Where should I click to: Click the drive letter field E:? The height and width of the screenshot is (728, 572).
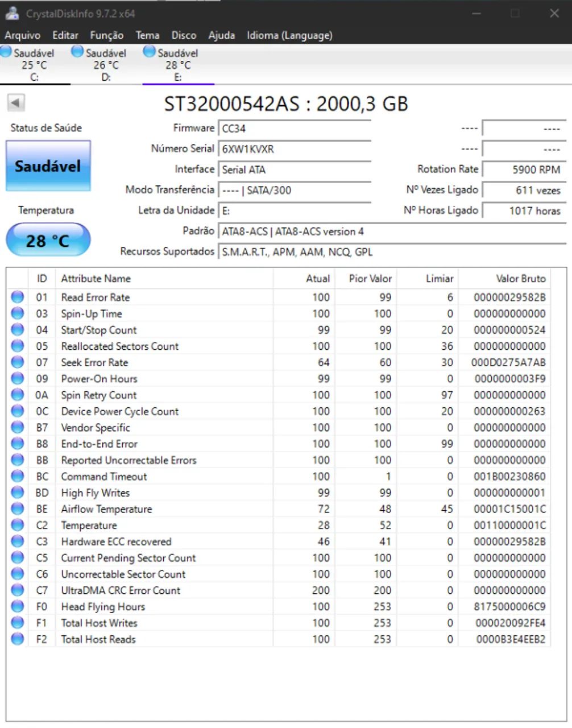tap(295, 210)
